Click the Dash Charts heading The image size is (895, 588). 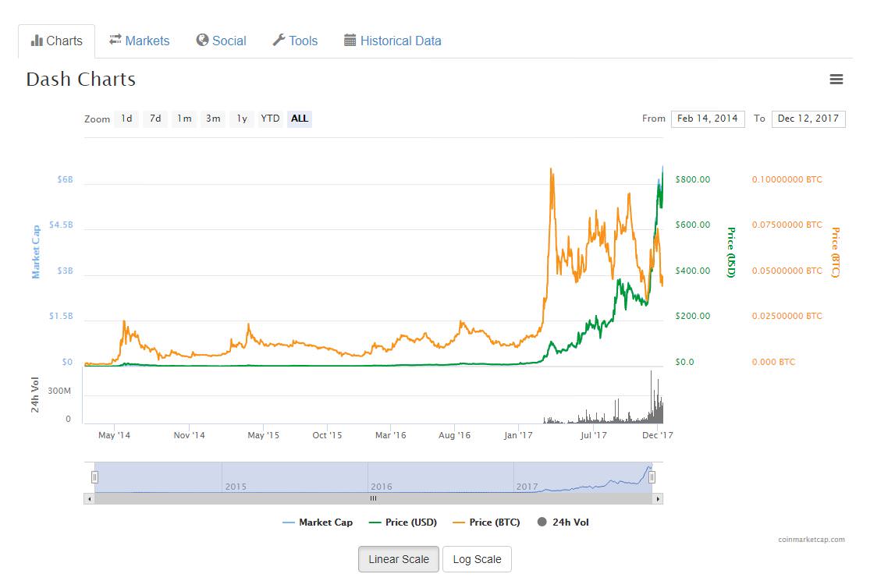(81, 80)
